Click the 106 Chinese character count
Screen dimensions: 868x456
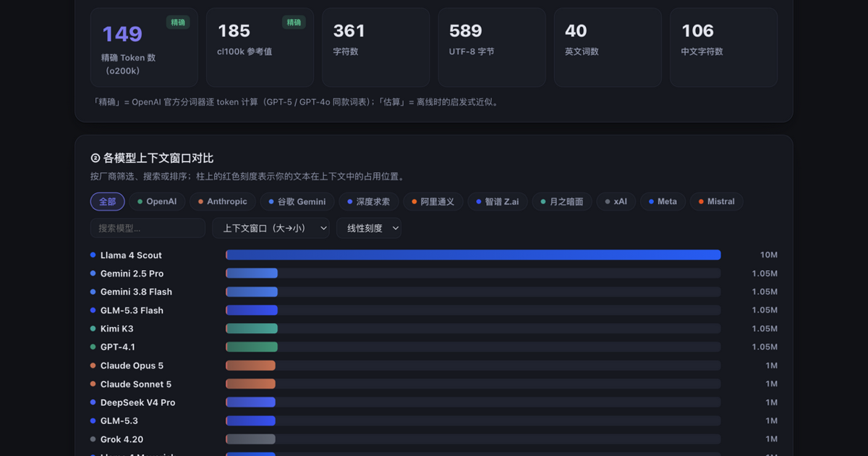pos(698,31)
